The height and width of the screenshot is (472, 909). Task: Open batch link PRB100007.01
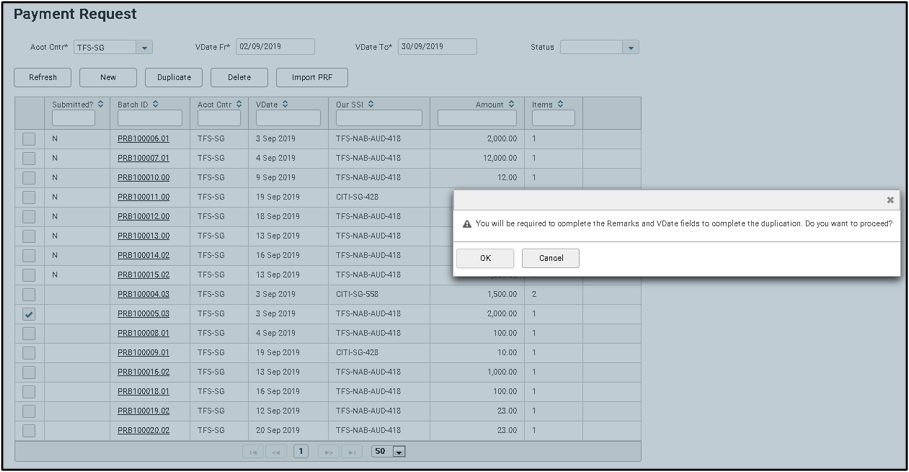(143, 158)
